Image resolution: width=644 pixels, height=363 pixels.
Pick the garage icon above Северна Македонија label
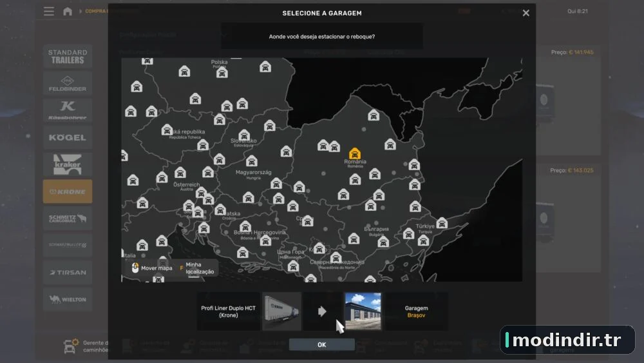click(x=336, y=258)
